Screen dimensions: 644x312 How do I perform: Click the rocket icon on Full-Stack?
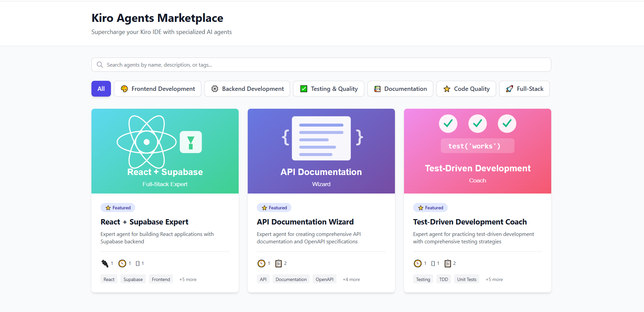(x=510, y=89)
